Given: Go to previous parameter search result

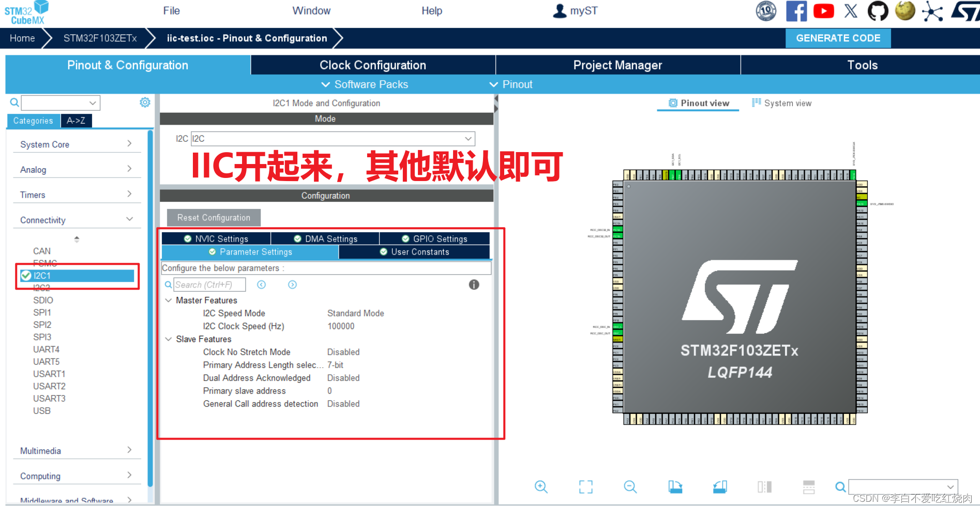Looking at the screenshot, I should 262,285.
